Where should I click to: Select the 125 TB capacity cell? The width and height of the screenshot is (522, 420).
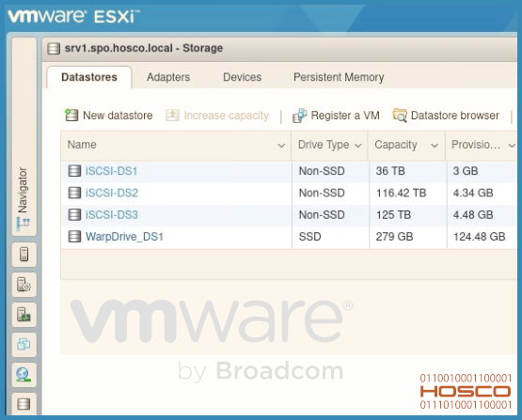(408, 215)
